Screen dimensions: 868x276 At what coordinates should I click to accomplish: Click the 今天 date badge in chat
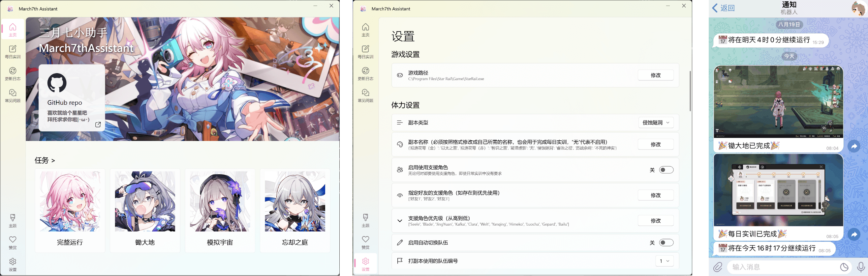[789, 56]
